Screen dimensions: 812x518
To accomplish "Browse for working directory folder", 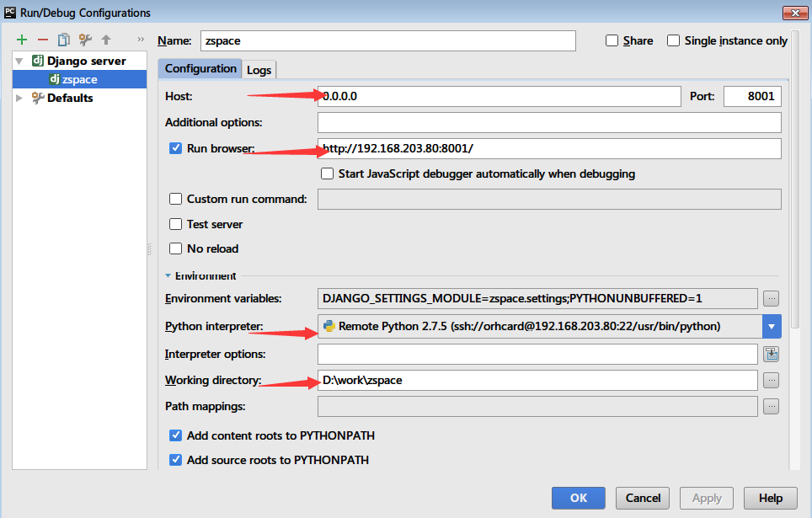I will 771,380.
